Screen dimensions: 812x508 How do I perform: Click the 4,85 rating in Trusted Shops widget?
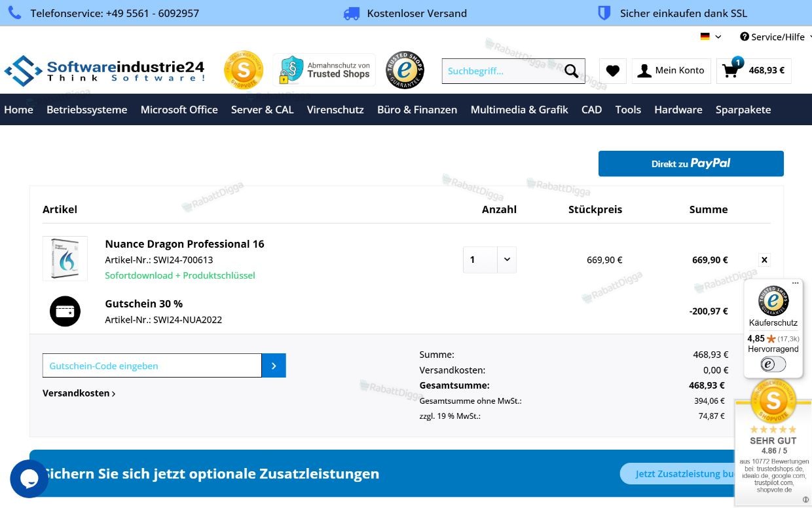[x=756, y=339]
